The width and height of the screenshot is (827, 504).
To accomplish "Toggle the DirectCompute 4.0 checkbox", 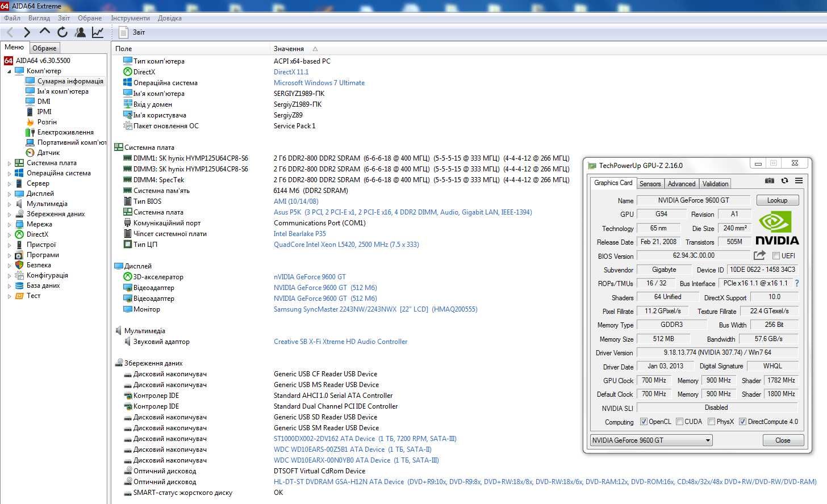I will (742, 422).
